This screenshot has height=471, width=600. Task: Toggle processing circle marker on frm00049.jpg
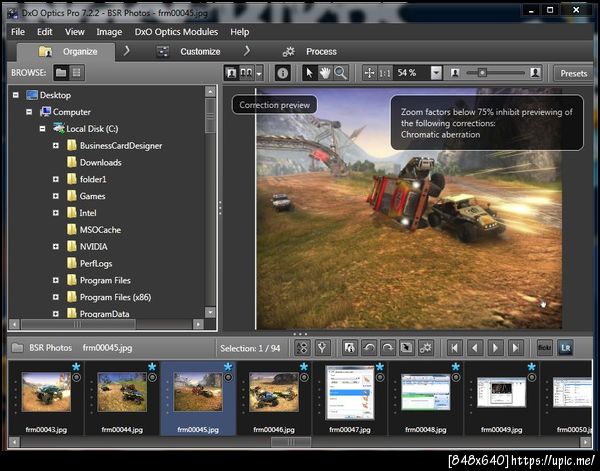[x=532, y=378]
